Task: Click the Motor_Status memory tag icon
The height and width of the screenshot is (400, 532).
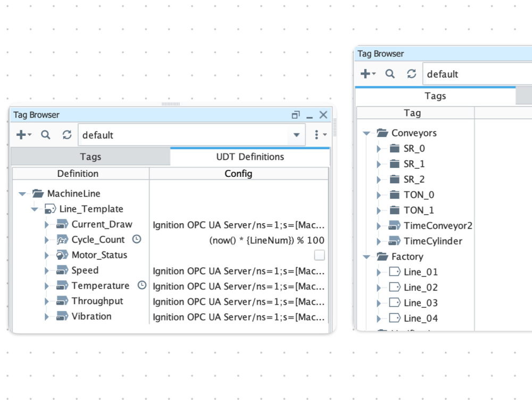Action: [x=62, y=255]
